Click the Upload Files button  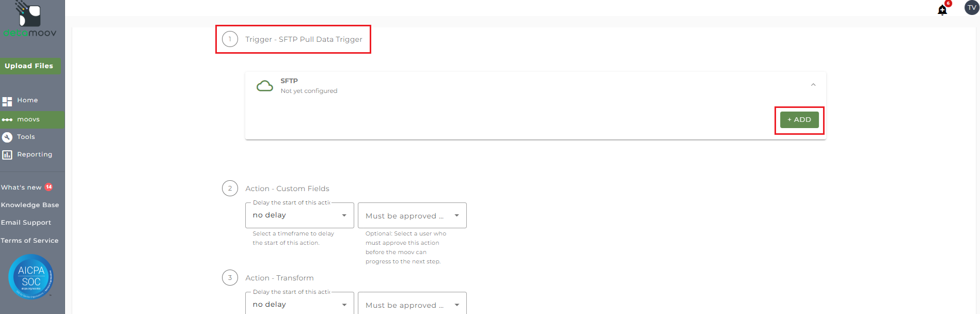(29, 66)
